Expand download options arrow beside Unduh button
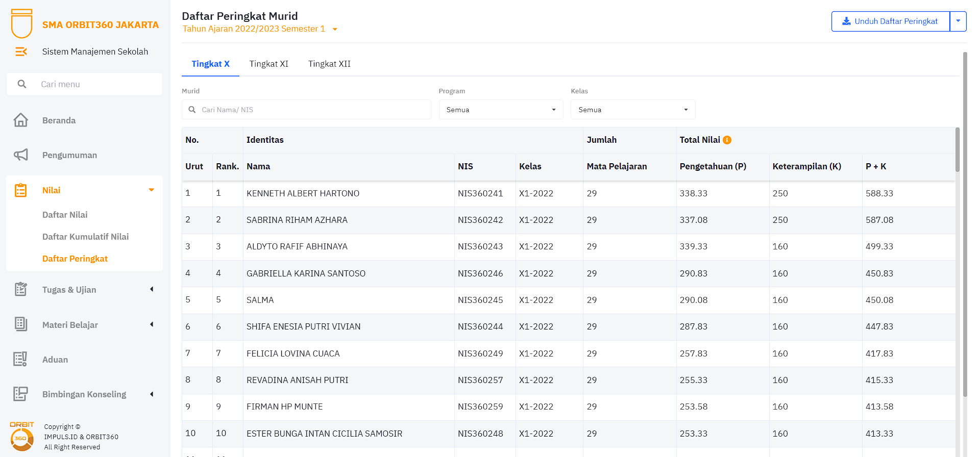Screen dimensions: 980x457 pyautogui.click(x=958, y=21)
